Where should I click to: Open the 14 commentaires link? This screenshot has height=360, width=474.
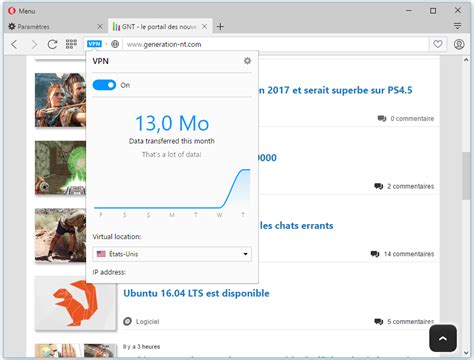point(409,254)
